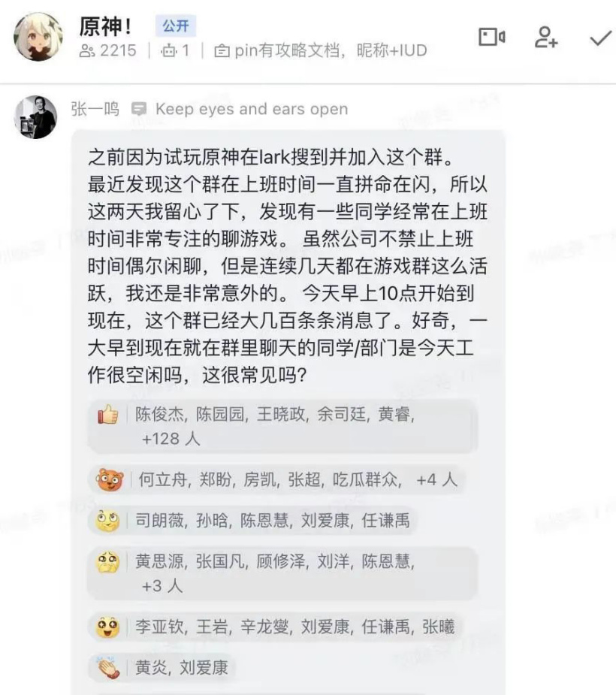
Task: Click the robot bot count icon
Action: point(168,50)
